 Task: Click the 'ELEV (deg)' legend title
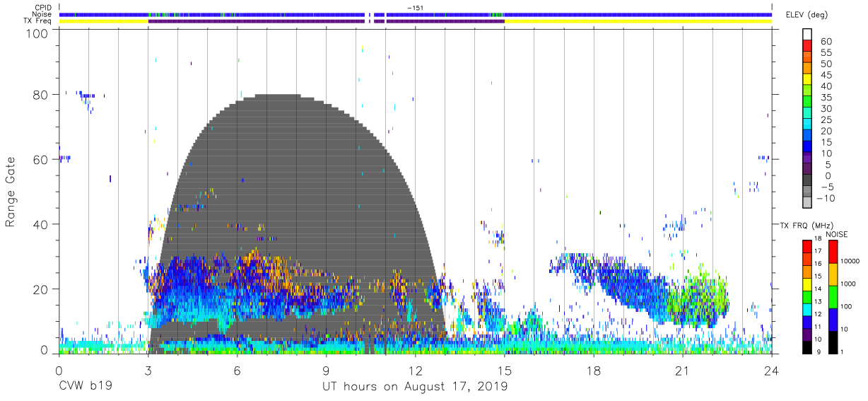[x=807, y=14]
